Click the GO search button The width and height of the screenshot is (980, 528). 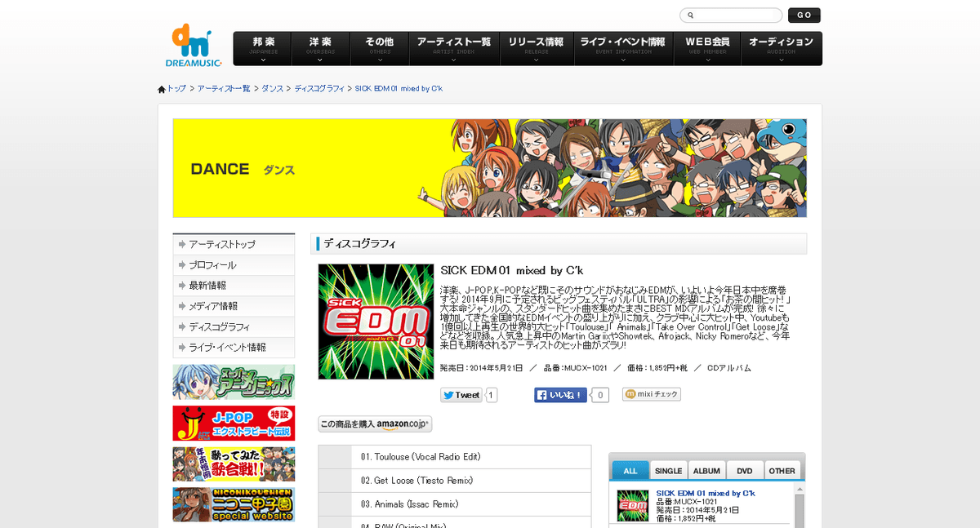coord(804,16)
